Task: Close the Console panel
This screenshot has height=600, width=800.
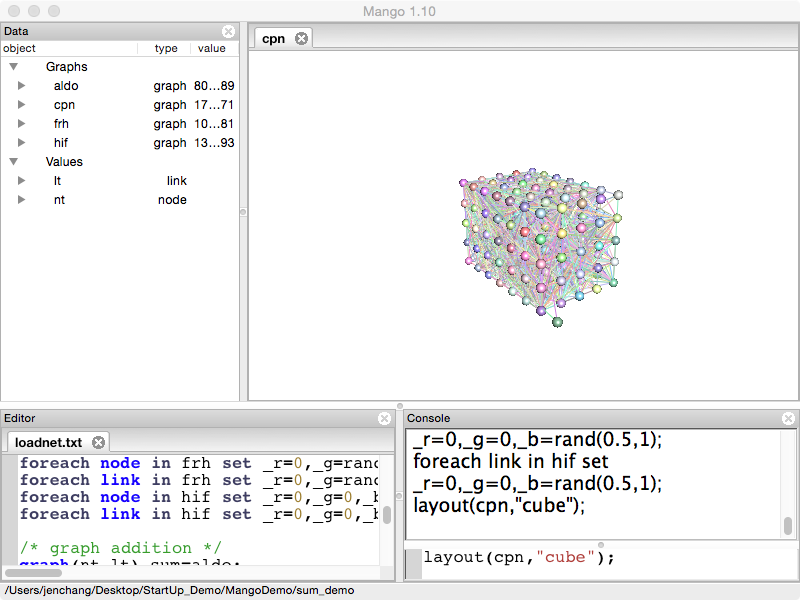Action: click(x=789, y=418)
